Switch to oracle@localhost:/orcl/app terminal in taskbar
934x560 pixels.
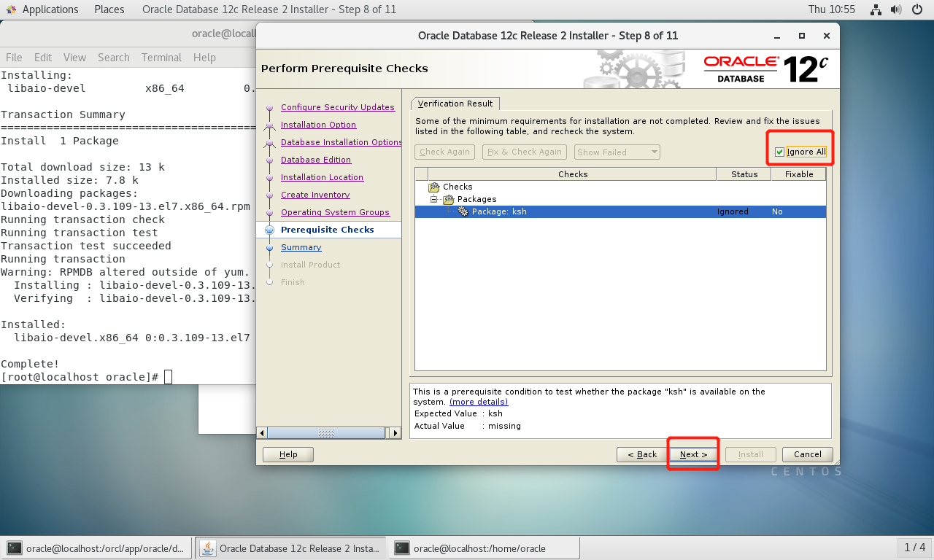pyautogui.click(x=96, y=548)
